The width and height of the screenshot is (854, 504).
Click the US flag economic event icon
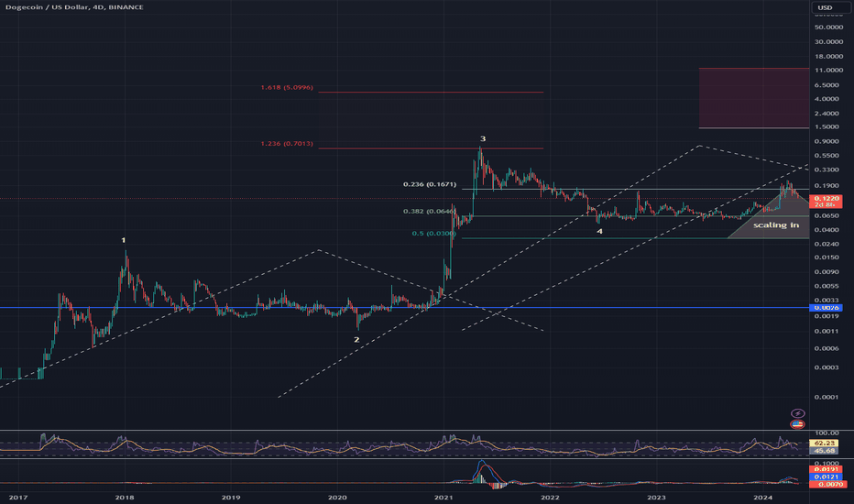(x=797, y=424)
